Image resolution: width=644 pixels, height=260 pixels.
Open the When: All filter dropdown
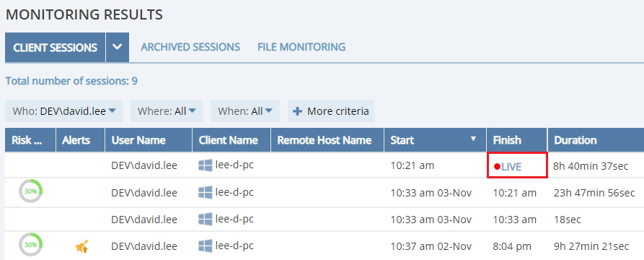pyautogui.click(x=245, y=111)
